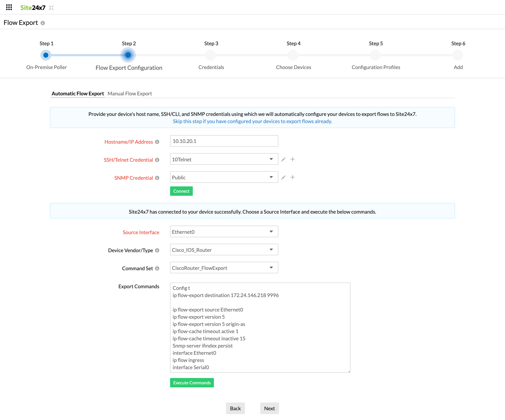Click the Connect button
Screen dimensions: 505x420
tap(181, 191)
